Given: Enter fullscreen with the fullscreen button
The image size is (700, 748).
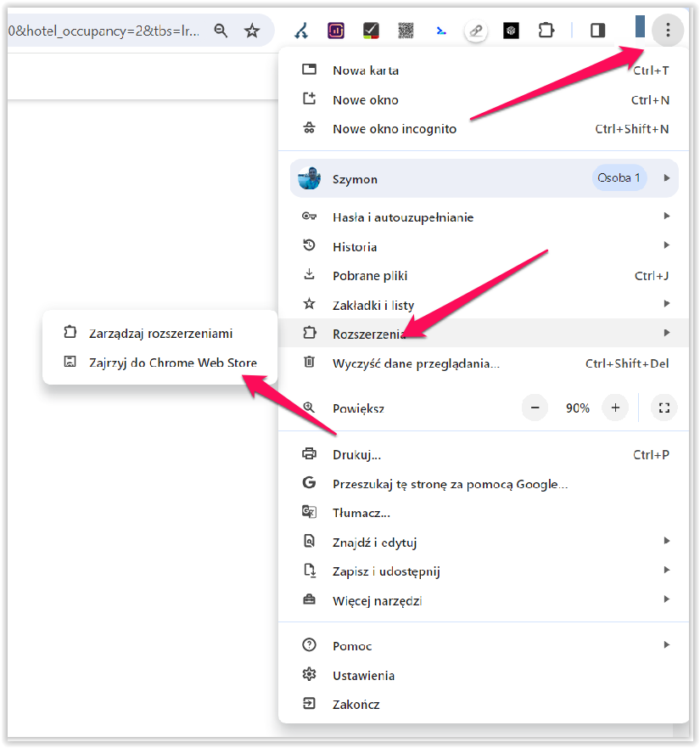Looking at the screenshot, I should coord(664,408).
